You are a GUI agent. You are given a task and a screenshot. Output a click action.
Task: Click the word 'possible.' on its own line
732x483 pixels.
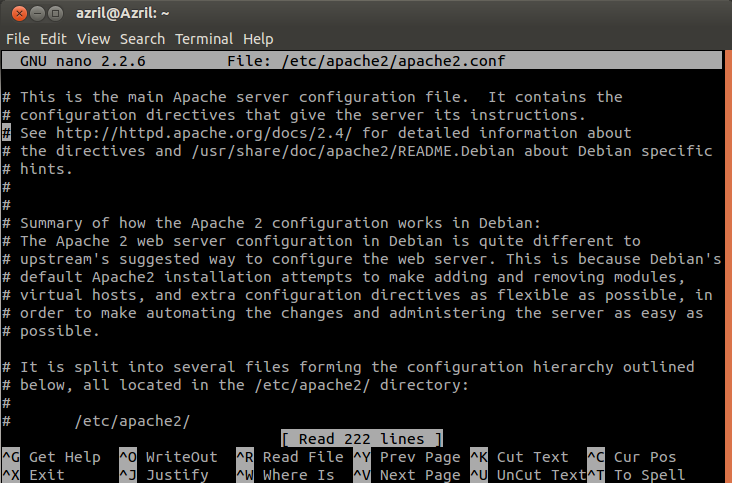coord(60,331)
